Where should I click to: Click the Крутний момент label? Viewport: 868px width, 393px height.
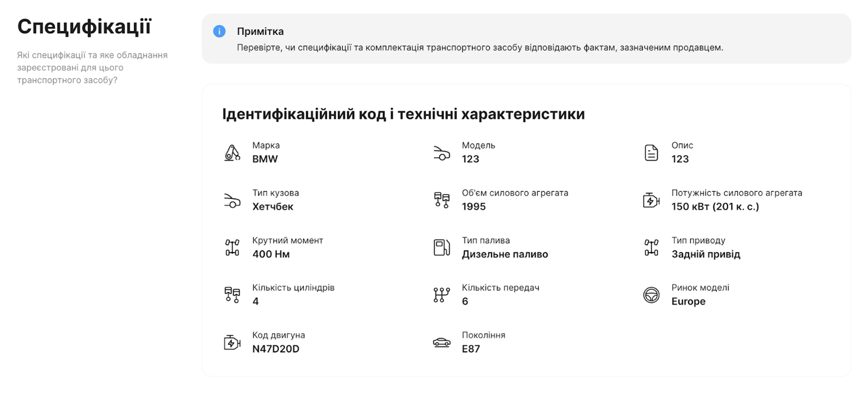pyautogui.click(x=288, y=240)
